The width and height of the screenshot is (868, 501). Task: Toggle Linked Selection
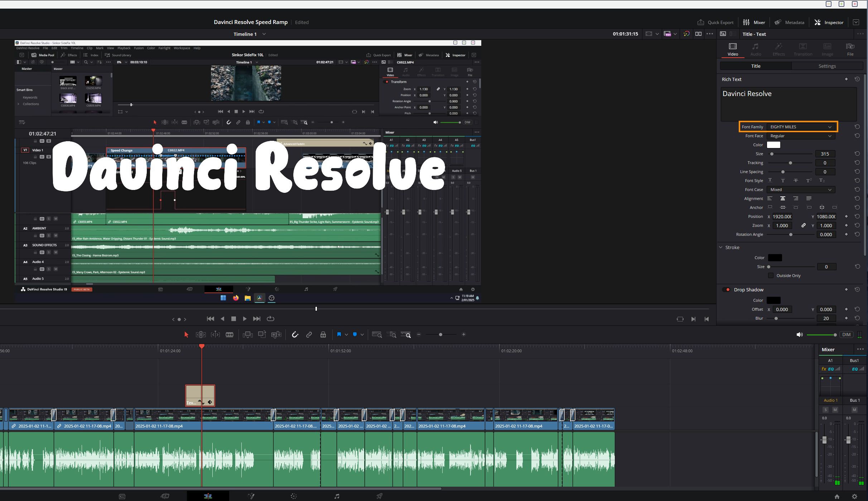309,334
